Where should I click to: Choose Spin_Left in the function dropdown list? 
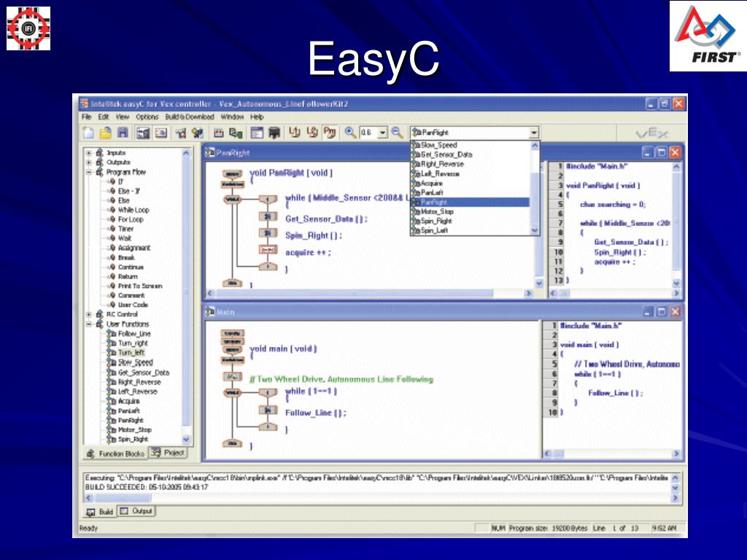436,230
